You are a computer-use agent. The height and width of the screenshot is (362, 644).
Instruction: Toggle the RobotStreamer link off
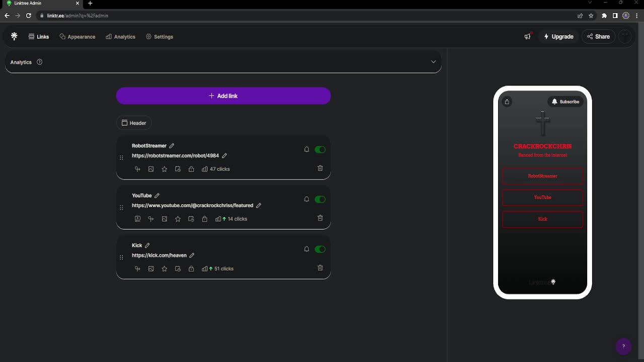tap(320, 149)
